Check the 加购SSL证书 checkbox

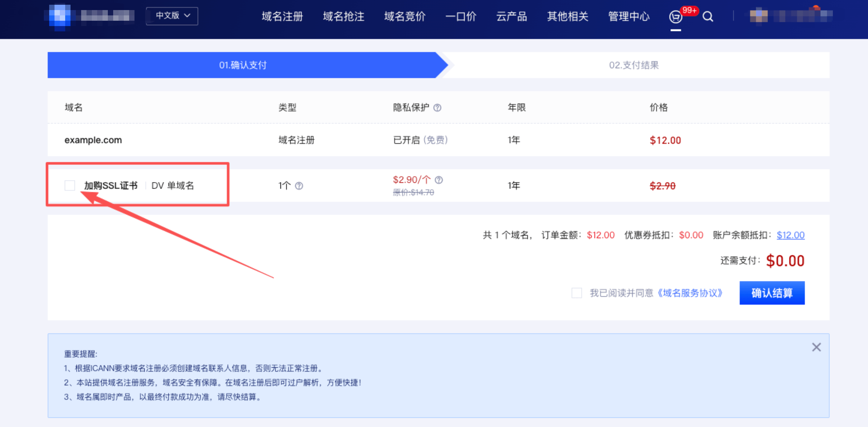click(x=70, y=186)
